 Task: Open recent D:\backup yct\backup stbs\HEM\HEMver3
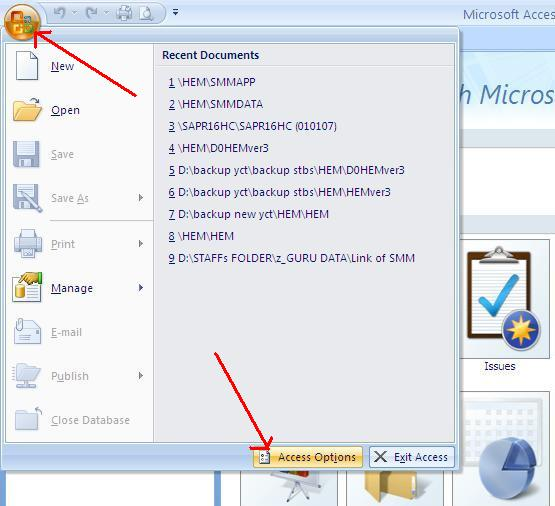click(279, 192)
